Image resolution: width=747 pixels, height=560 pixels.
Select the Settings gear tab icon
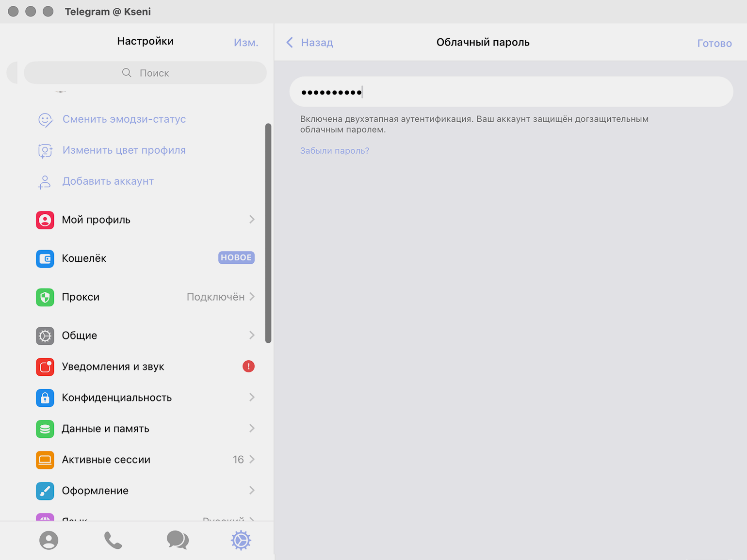pos(241,540)
